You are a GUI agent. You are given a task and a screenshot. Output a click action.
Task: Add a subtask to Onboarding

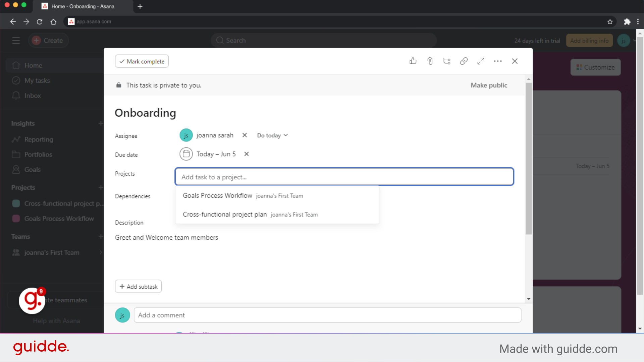point(138,286)
